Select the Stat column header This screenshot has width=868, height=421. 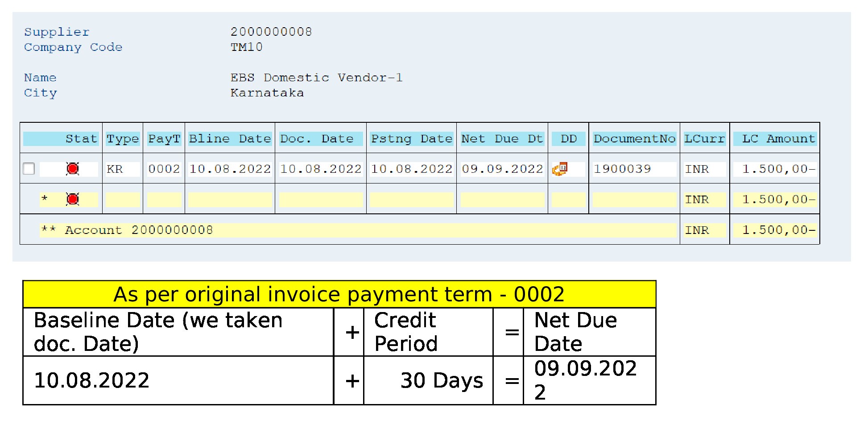81,139
